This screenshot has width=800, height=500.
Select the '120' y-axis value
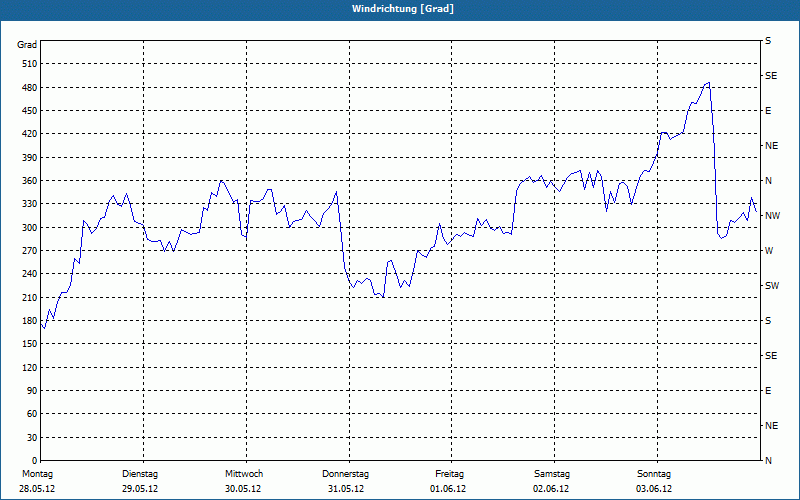[x=30, y=367]
